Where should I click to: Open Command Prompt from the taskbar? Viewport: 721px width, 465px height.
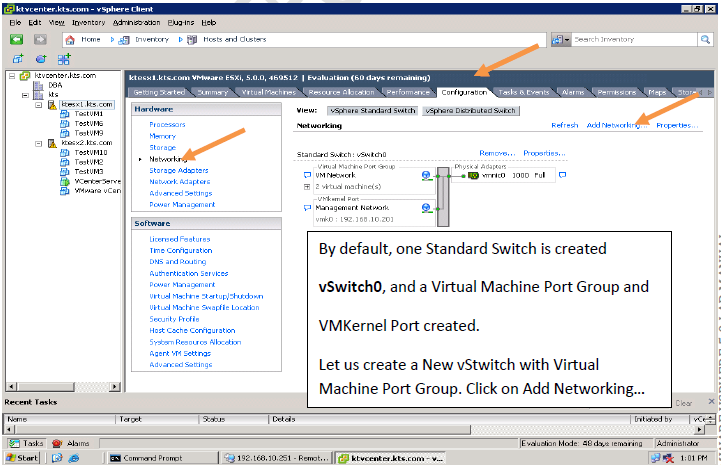[x=162, y=458]
